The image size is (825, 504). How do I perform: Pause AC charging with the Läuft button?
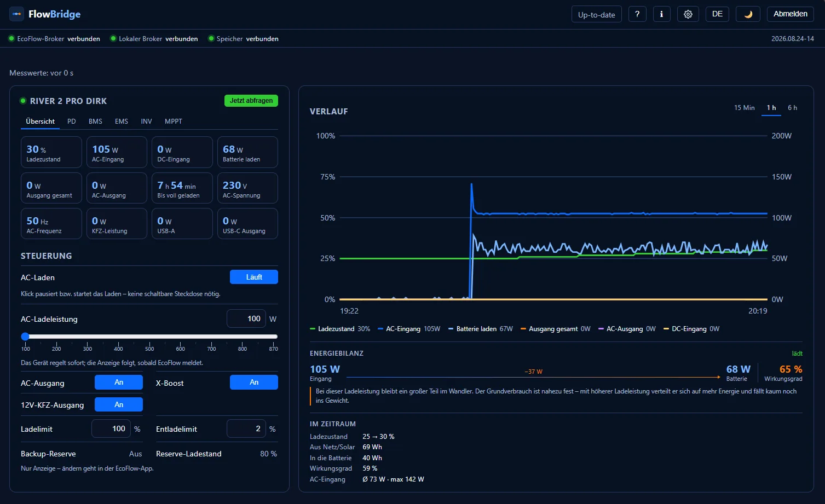tap(254, 277)
